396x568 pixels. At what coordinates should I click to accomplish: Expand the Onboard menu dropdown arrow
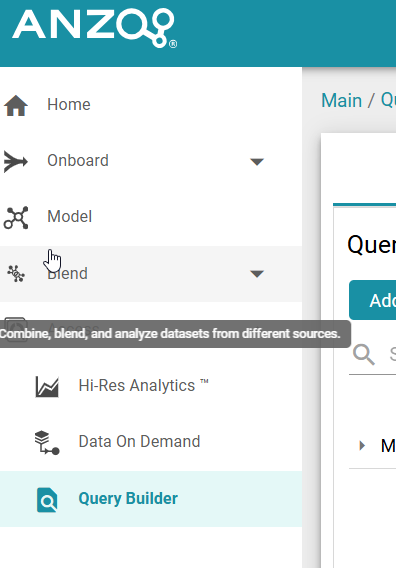[257, 162]
